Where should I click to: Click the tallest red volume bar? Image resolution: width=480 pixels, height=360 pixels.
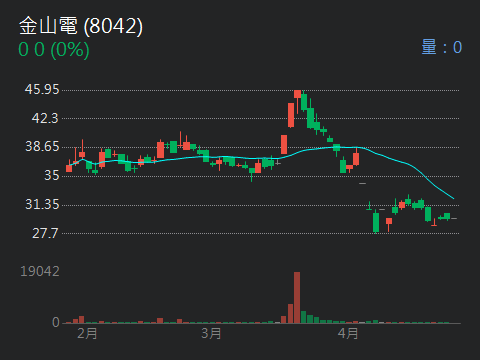(297, 298)
